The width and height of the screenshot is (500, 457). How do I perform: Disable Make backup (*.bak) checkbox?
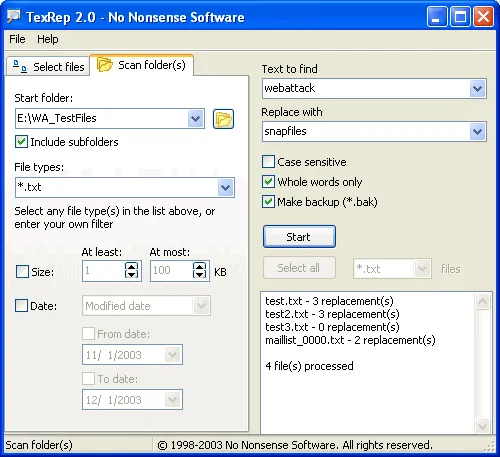pyautogui.click(x=268, y=202)
